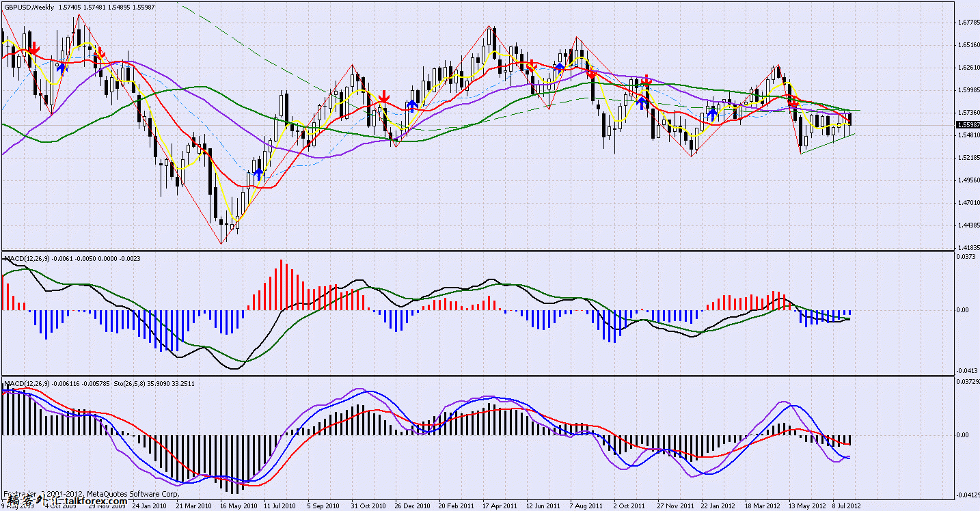
Task: Click the 11 Jul 2010 date label
Action: click(281, 506)
